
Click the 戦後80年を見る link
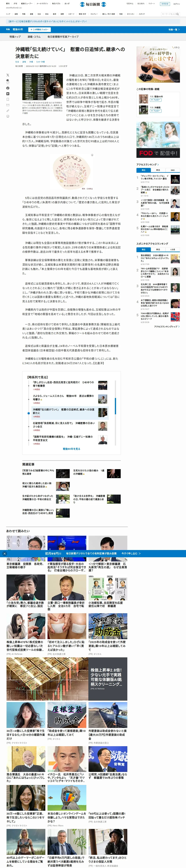(72, 449)
